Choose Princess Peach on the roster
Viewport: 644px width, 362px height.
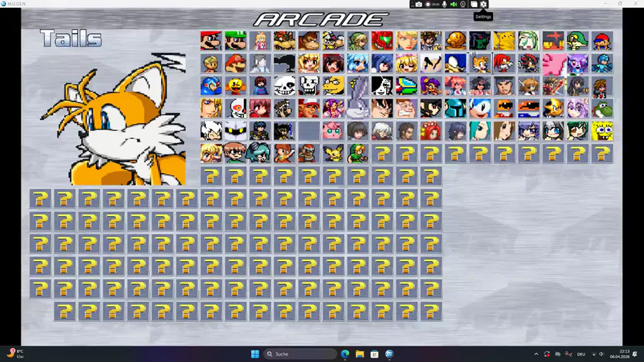pos(260,41)
